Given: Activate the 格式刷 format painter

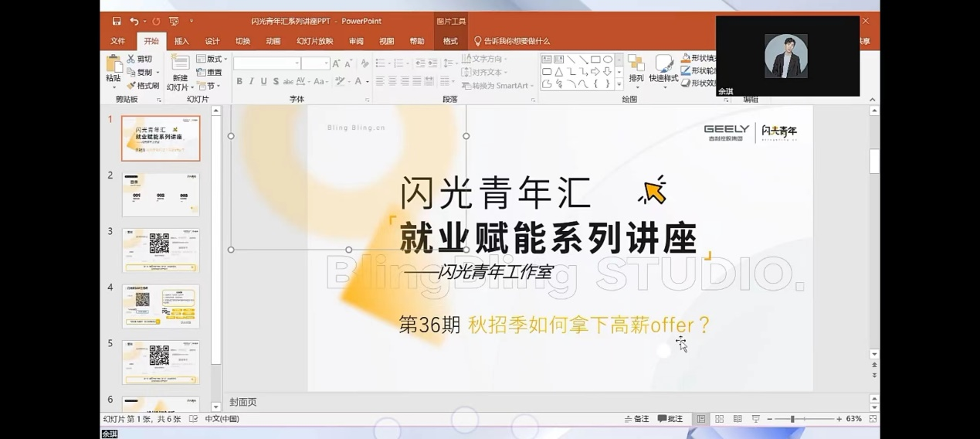Looking at the screenshot, I should (x=143, y=86).
